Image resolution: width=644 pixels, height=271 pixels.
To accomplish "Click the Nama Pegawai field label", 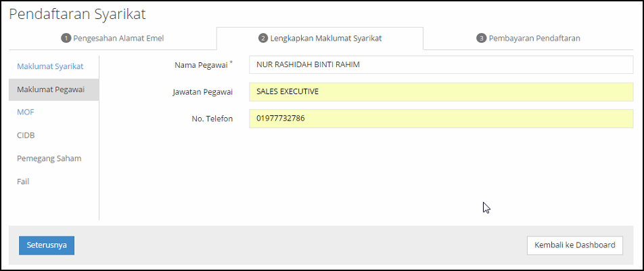I will (203, 65).
